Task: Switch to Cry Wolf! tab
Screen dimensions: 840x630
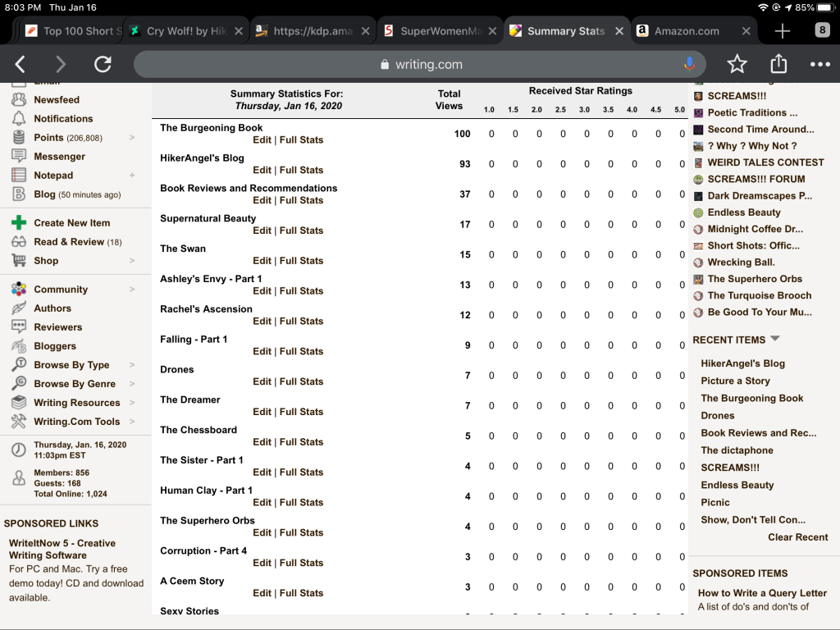Action: pos(186,31)
